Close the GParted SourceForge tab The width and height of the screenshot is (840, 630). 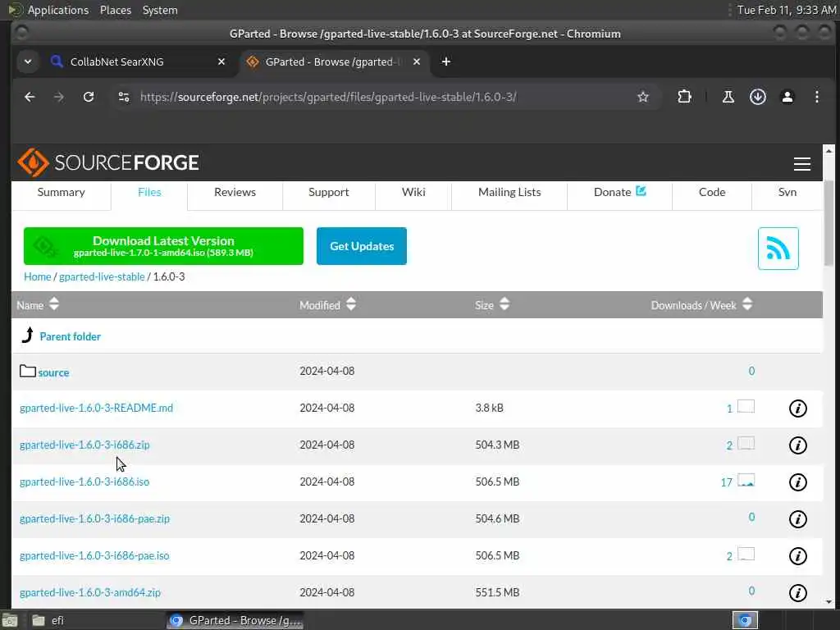click(417, 62)
